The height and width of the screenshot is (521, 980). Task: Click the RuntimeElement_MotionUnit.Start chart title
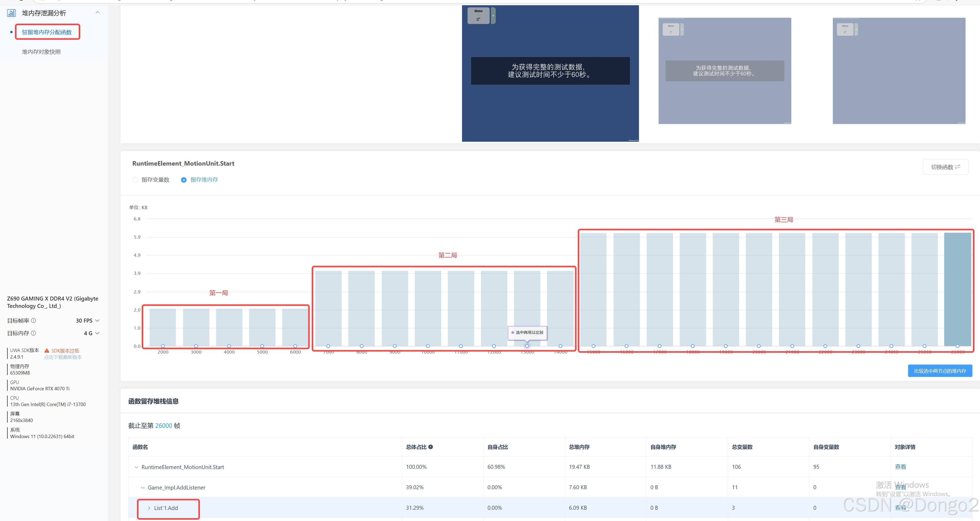click(x=183, y=163)
